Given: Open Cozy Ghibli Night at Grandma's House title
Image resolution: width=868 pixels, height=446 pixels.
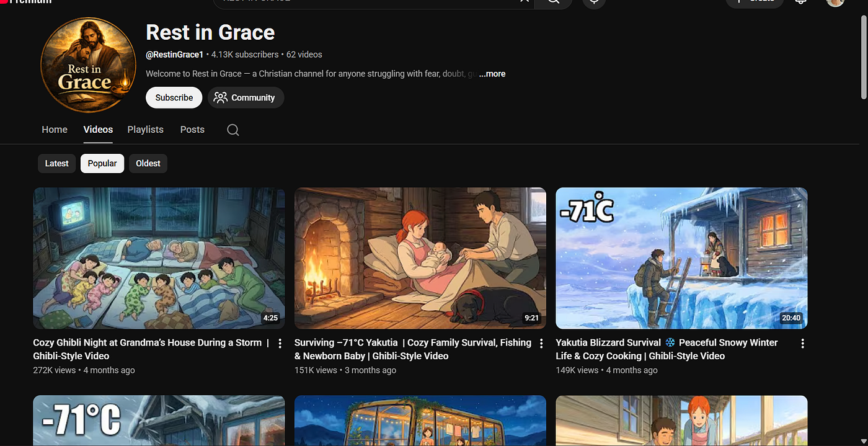Looking at the screenshot, I should (x=151, y=349).
